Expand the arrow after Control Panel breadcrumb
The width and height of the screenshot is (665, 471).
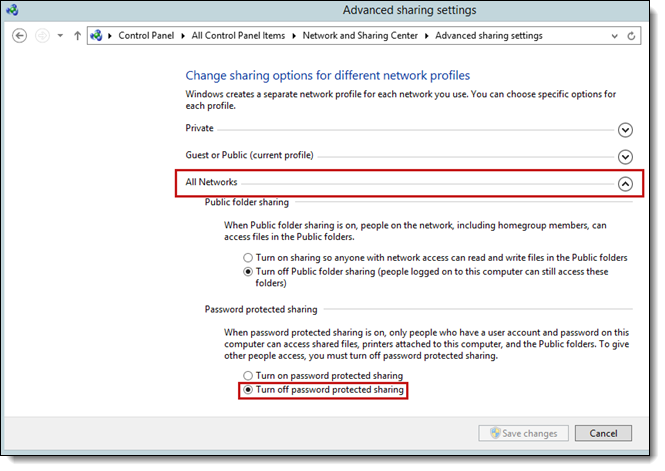click(x=183, y=36)
